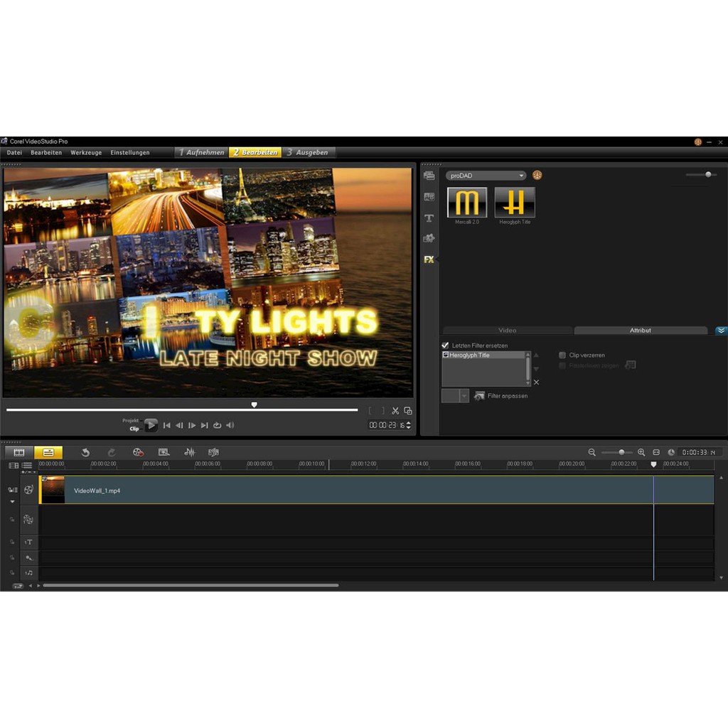The image size is (728, 728).
Task: Click the overlay track icon
Action: 28,520
